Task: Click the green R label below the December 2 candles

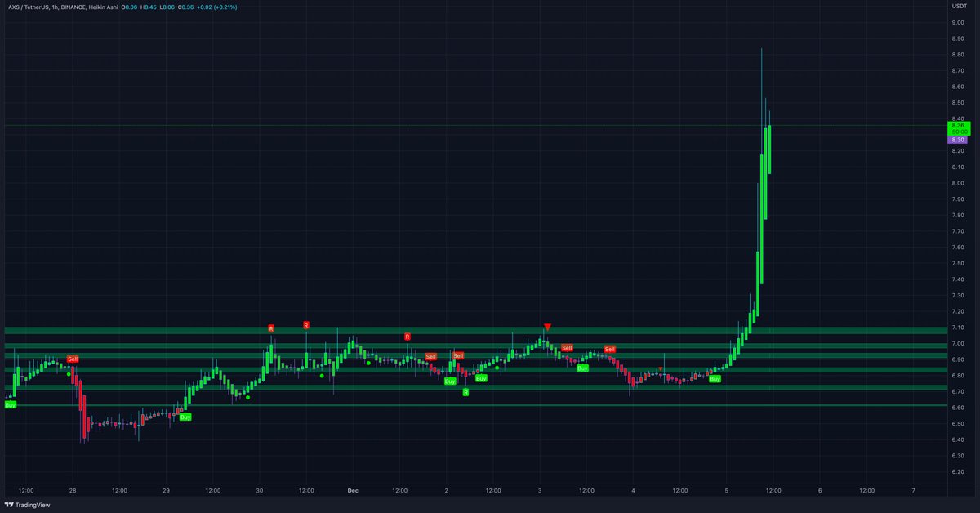Action: (466, 393)
